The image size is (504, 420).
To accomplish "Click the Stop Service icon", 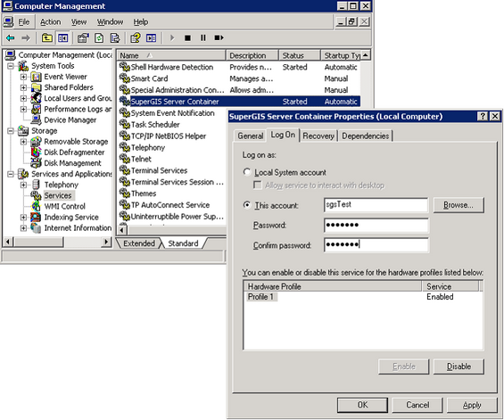I will [x=187, y=38].
